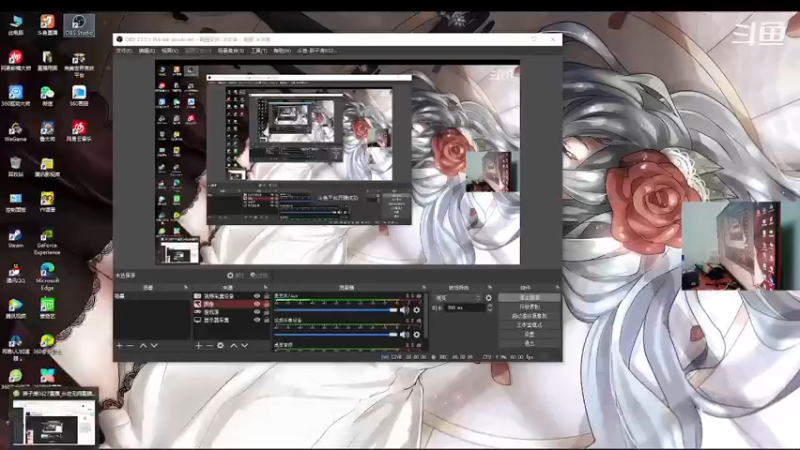Open iQiyi green desktop icon
Image resolution: width=800 pixels, height=450 pixels.
point(47,308)
